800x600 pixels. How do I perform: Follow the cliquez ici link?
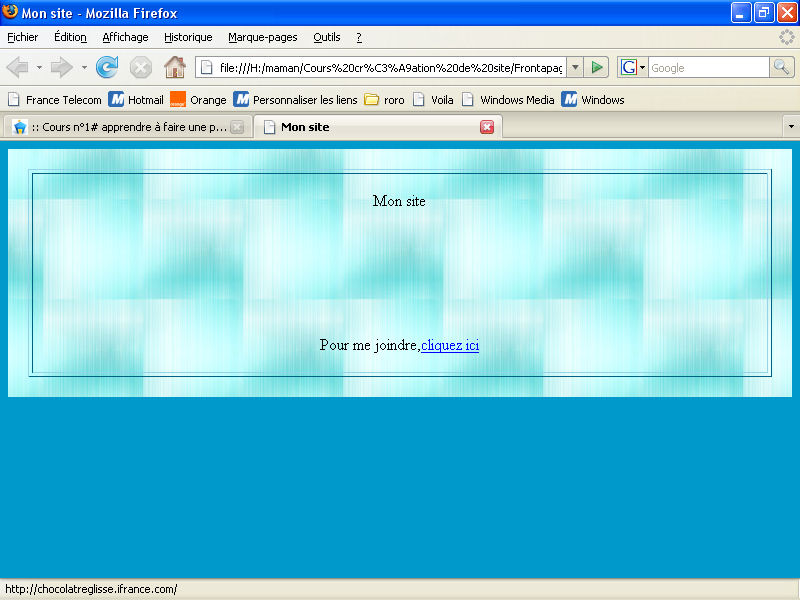tap(450, 345)
